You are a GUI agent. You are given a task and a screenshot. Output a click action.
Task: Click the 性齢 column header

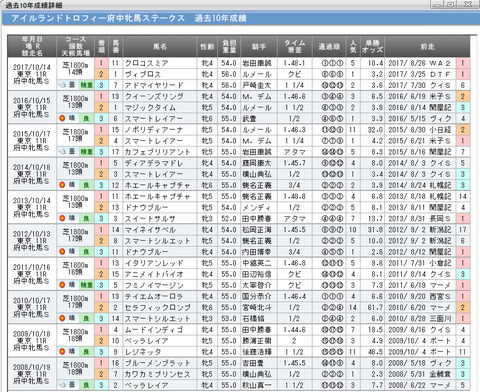pyautogui.click(x=207, y=46)
